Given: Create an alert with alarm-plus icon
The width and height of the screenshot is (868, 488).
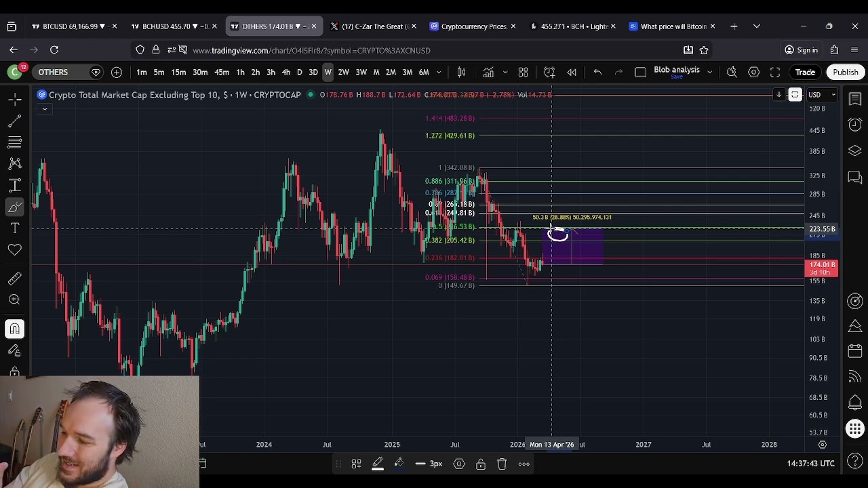Looking at the screenshot, I should 549,72.
